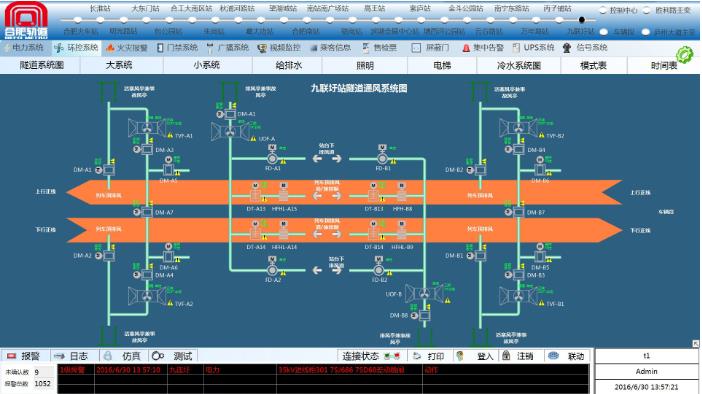Open the 模式表 mode table tab
Image resolution: width=702 pixels, height=394 pixels.
click(x=593, y=65)
